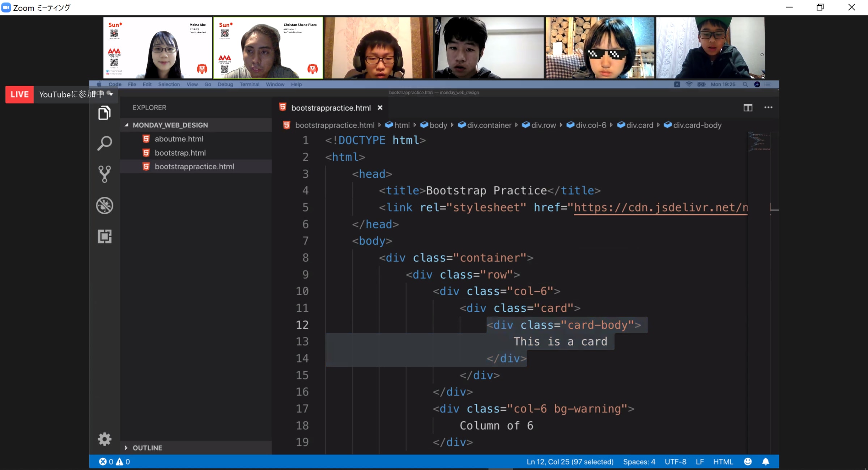Open aboutme.html in the explorer
Viewport: 868px width, 470px height.
(x=179, y=139)
